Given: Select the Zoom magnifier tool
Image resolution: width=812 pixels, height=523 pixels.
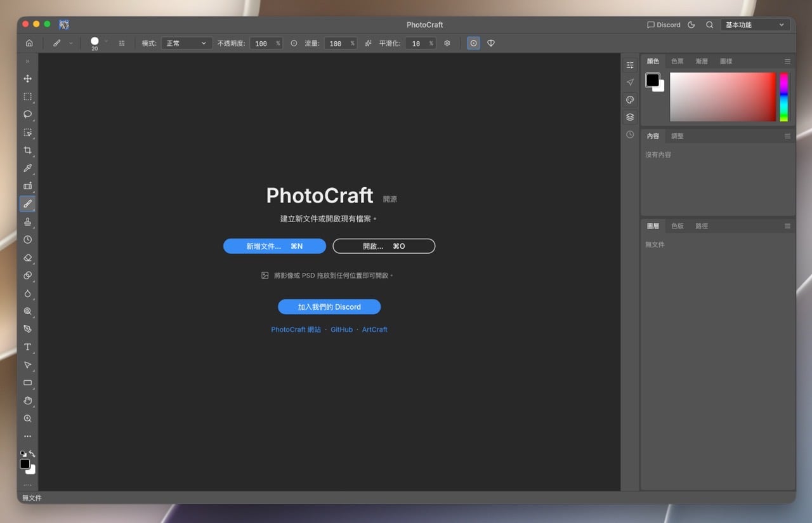Looking at the screenshot, I should pyautogui.click(x=27, y=419).
